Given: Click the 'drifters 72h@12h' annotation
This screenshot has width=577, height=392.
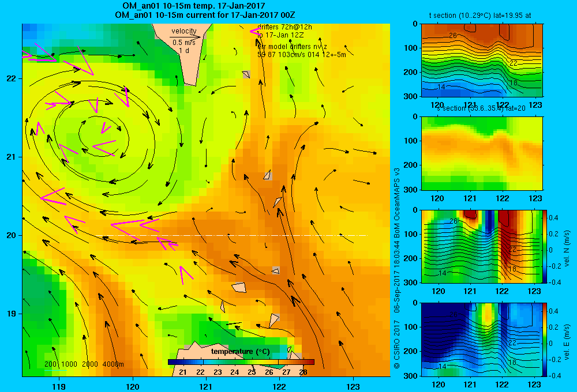Looking at the screenshot, I should tap(284, 27).
